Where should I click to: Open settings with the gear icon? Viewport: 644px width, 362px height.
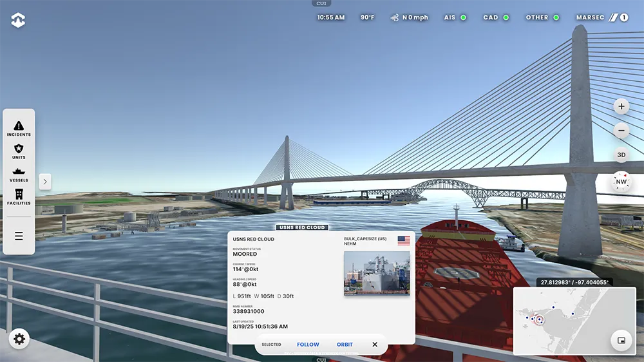pyautogui.click(x=19, y=339)
